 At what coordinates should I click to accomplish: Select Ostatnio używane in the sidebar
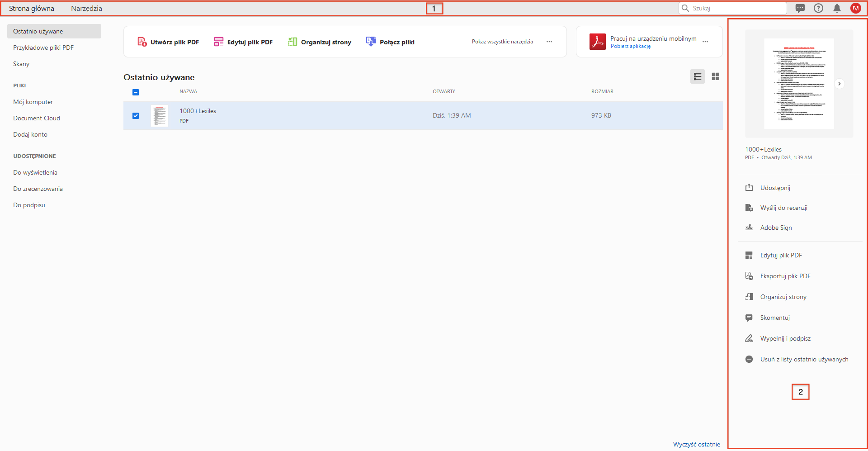pos(54,31)
